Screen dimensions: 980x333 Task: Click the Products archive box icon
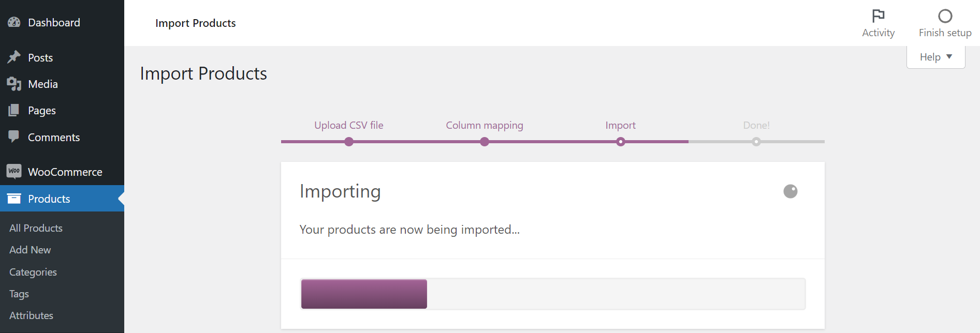pos(14,199)
